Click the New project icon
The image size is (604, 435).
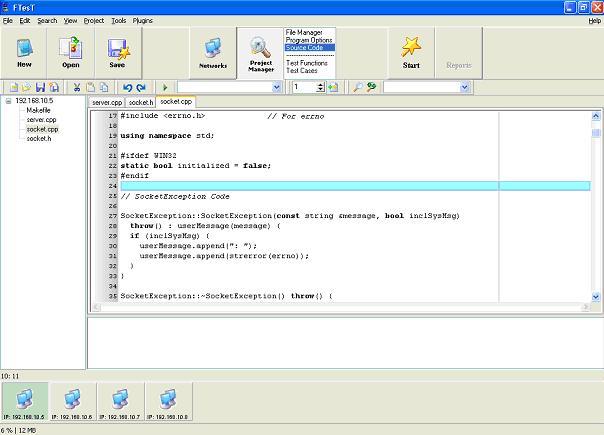tap(24, 50)
